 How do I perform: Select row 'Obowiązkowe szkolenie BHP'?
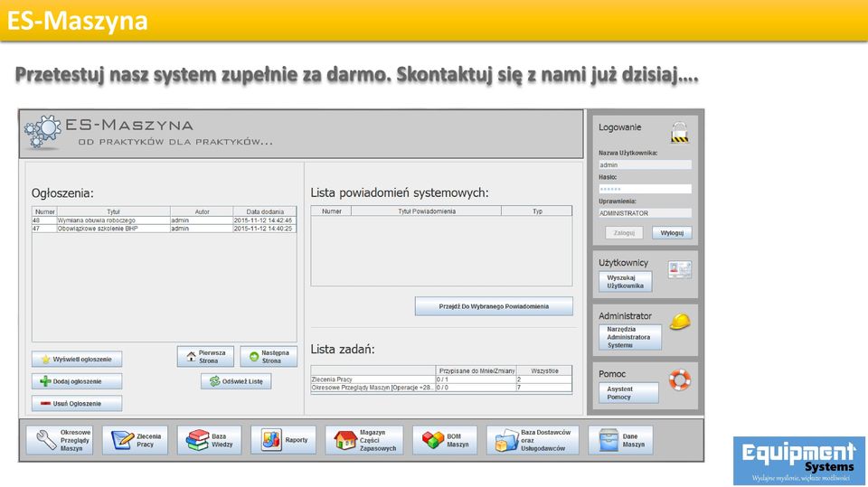pos(164,228)
